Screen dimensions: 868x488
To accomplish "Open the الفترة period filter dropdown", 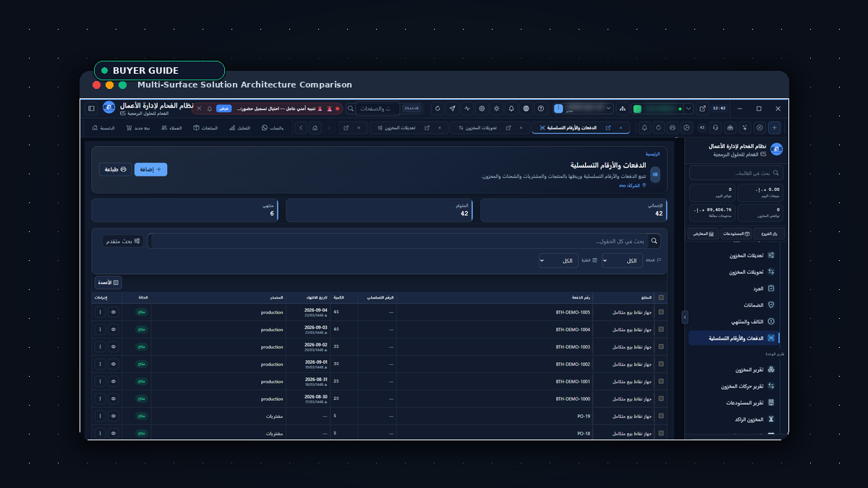I will tap(558, 260).
